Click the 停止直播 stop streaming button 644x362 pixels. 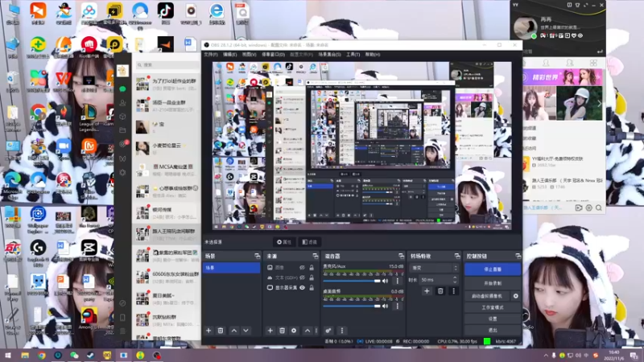click(x=493, y=269)
